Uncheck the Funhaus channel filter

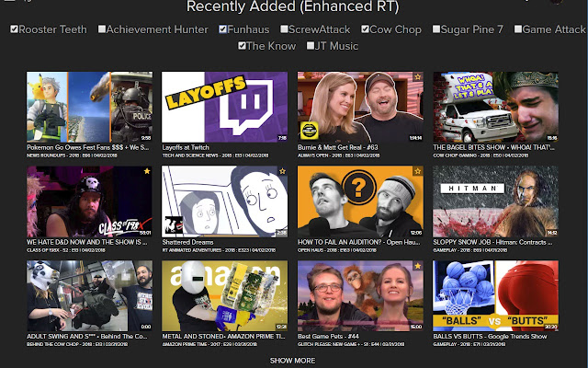pos(222,29)
